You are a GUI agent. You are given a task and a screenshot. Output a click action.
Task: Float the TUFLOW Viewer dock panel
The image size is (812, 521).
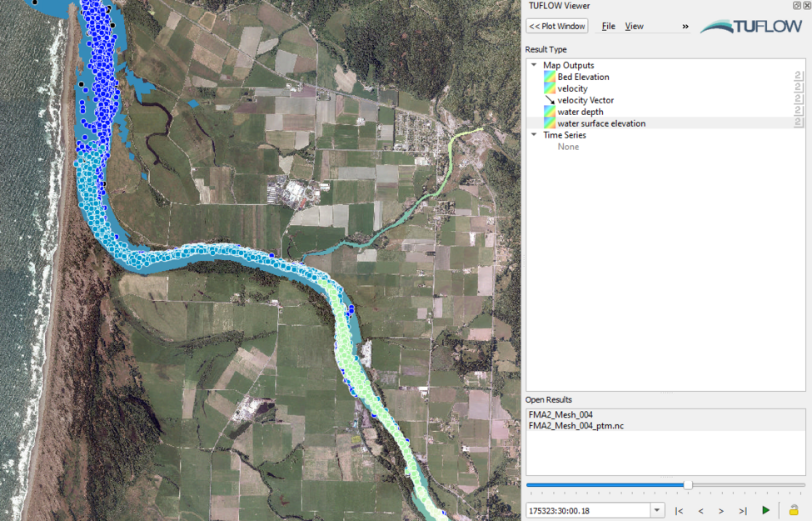click(x=797, y=6)
